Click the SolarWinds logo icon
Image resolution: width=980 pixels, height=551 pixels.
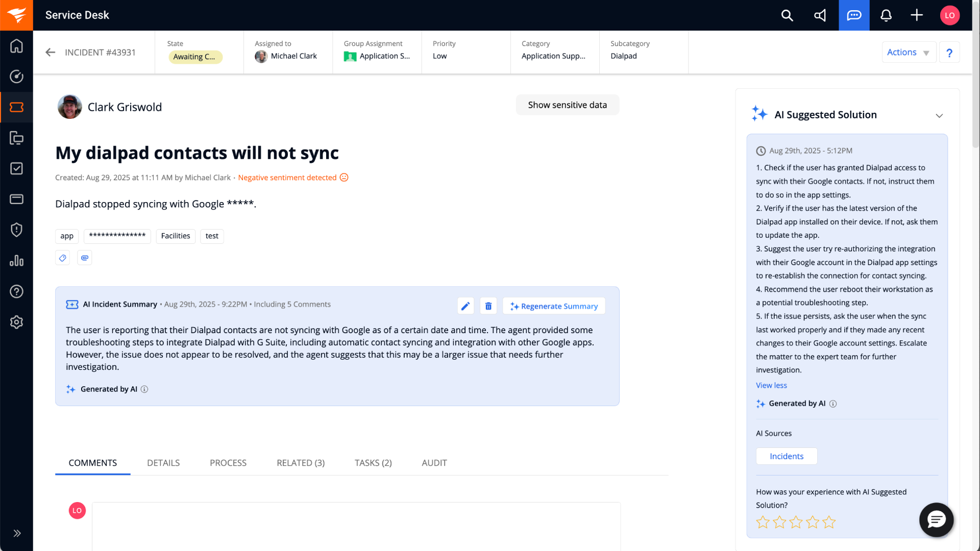click(16, 15)
